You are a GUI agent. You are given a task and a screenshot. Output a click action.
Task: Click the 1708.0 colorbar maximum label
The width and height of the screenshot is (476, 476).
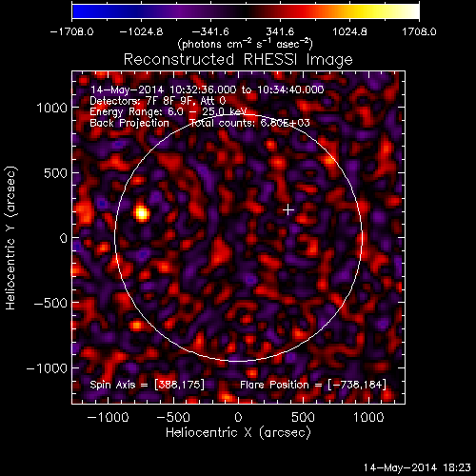point(419,31)
